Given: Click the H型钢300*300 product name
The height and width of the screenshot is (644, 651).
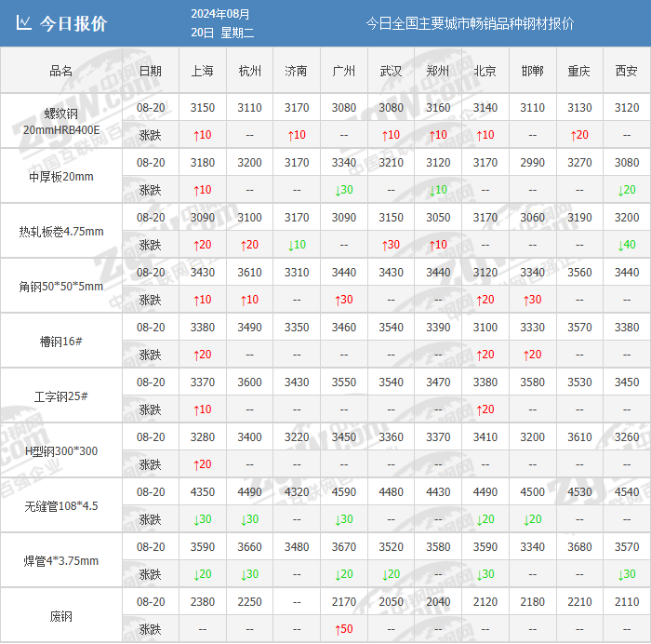Looking at the screenshot, I should point(61,451).
